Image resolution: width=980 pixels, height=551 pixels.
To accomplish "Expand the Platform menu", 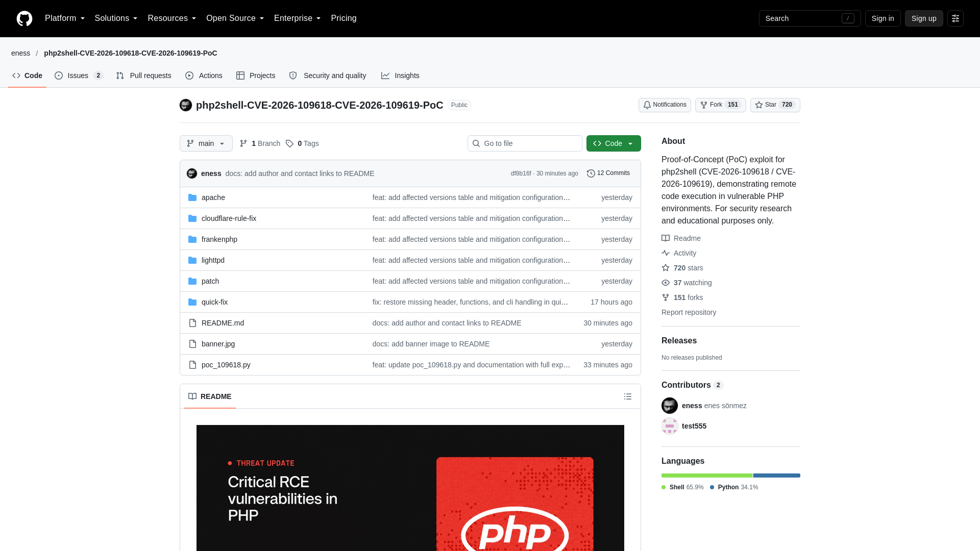I will pos(65,18).
